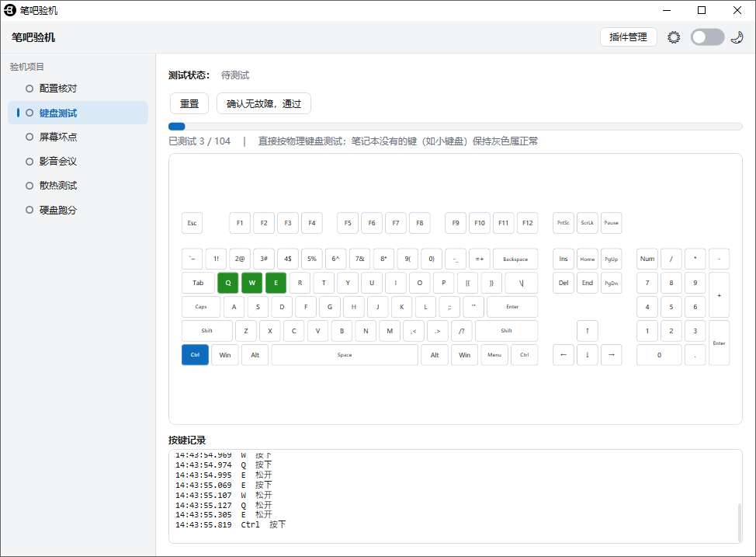
Task: Click the PrtSc virtual key
Action: [564, 223]
